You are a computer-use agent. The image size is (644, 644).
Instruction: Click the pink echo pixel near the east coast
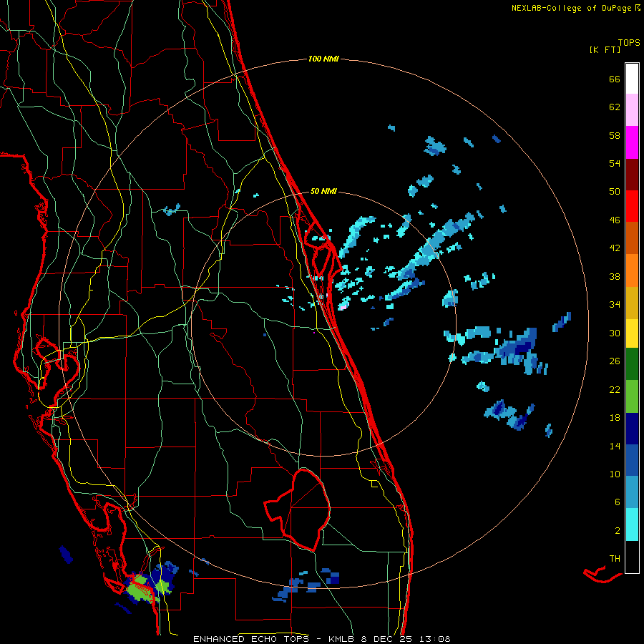(343, 306)
